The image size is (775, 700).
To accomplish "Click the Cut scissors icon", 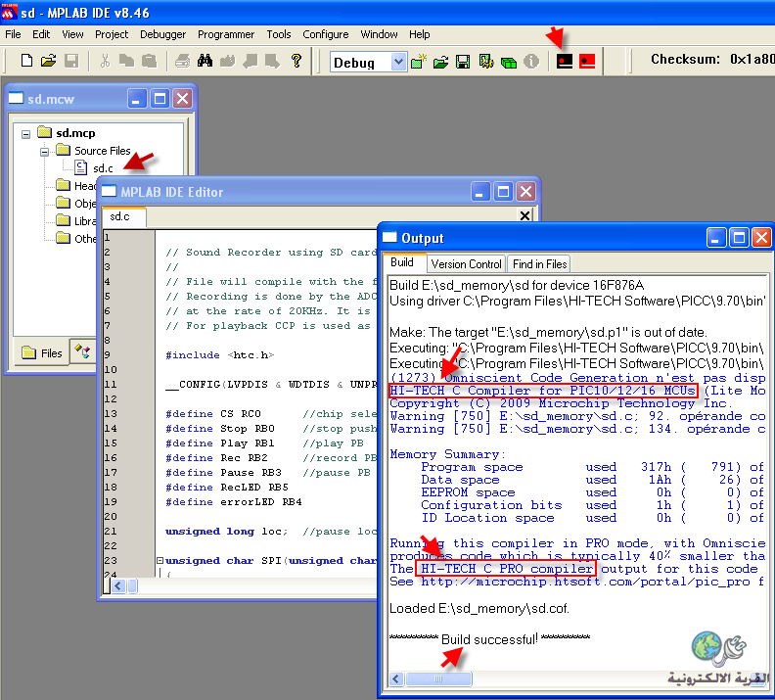I will [105, 61].
